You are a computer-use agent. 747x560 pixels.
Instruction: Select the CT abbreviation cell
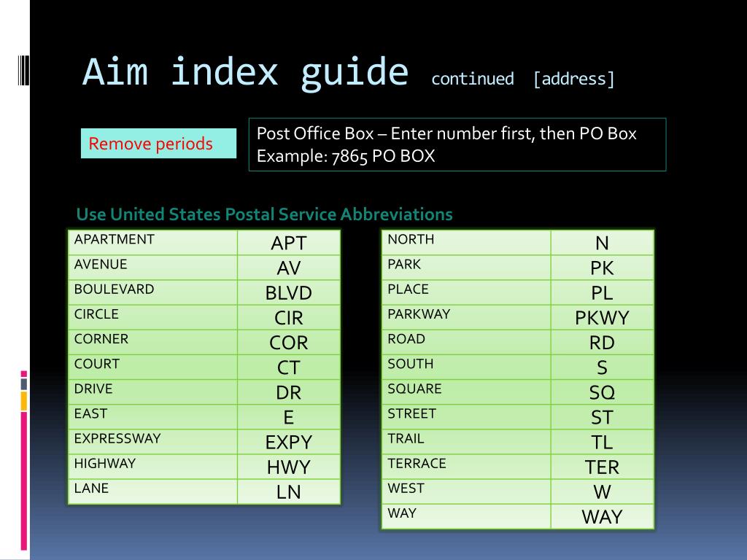[289, 367]
